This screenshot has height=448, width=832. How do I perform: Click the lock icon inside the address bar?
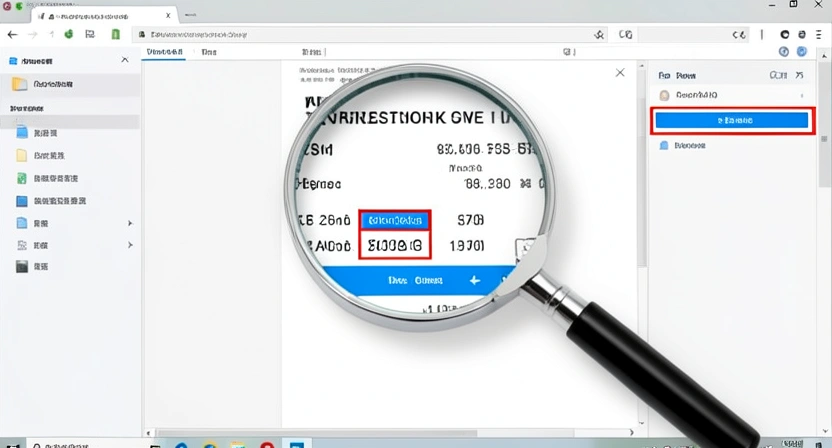[x=142, y=35]
